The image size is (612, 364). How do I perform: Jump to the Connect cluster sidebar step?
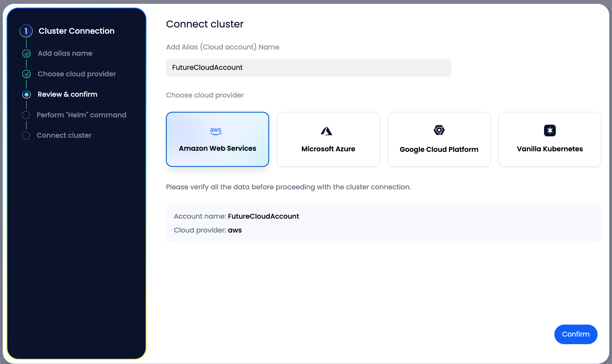(64, 135)
